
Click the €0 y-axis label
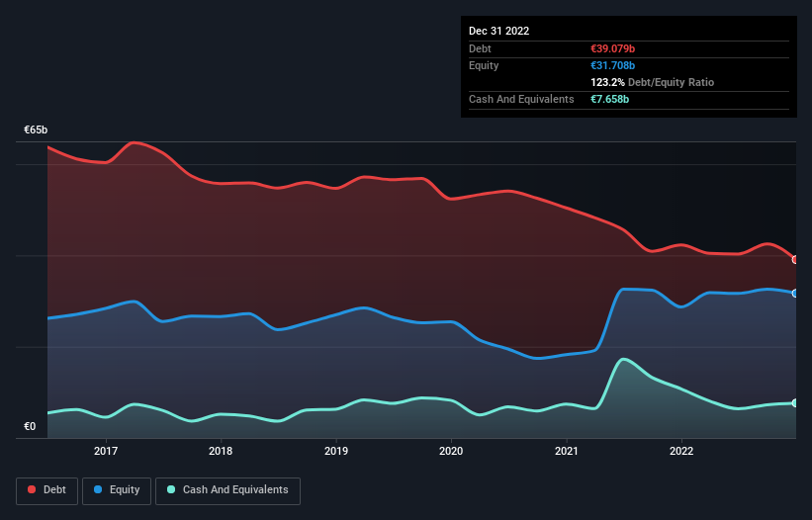click(30, 426)
